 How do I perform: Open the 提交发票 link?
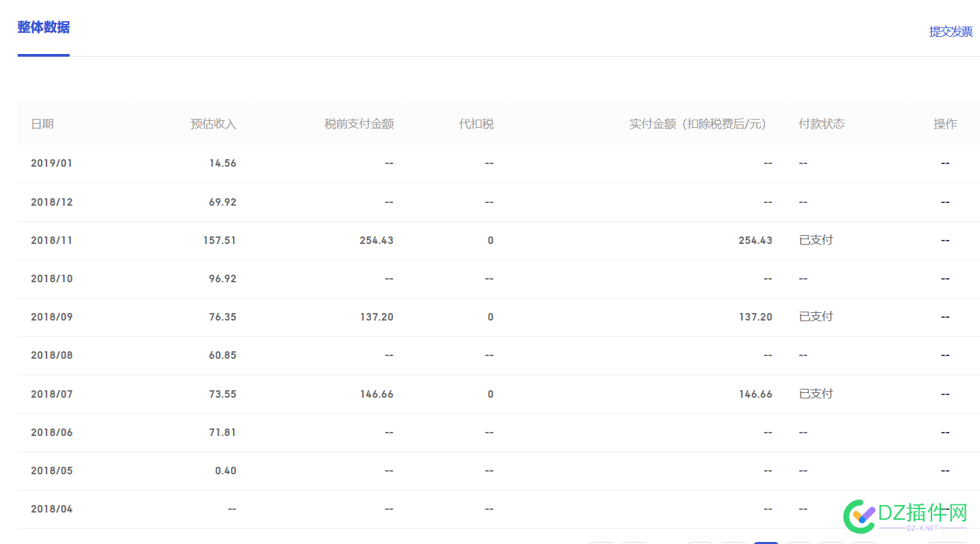coord(951,31)
